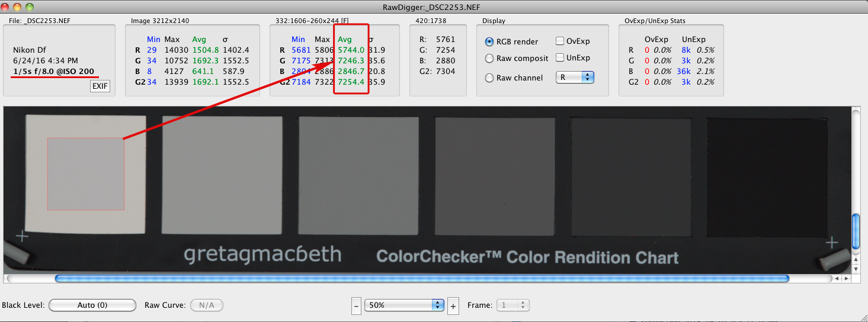Click the vertical scrollbar down arrow
The height and width of the screenshot is (322, 868).
pyautogui.click(x=856, y=269)
